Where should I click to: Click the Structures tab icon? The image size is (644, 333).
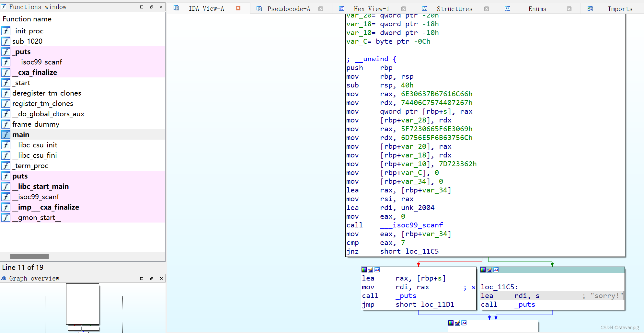(x=424, y=8)
